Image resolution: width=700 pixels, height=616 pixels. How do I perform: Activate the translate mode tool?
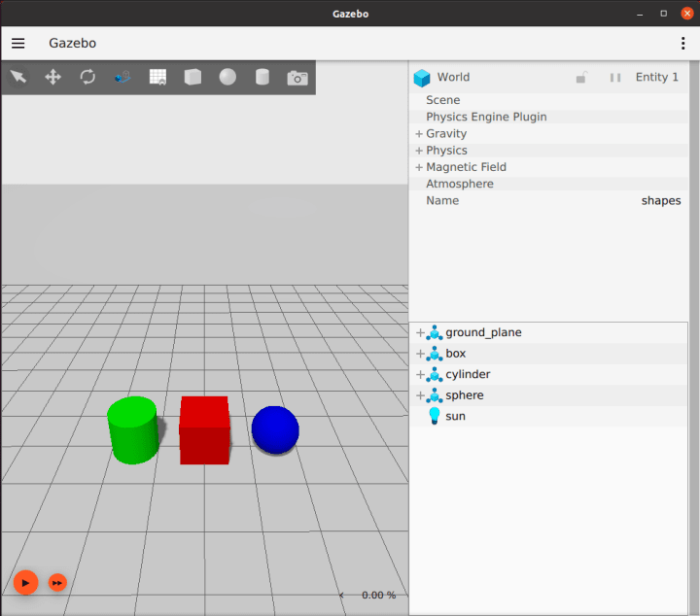[x=53, y=77]
